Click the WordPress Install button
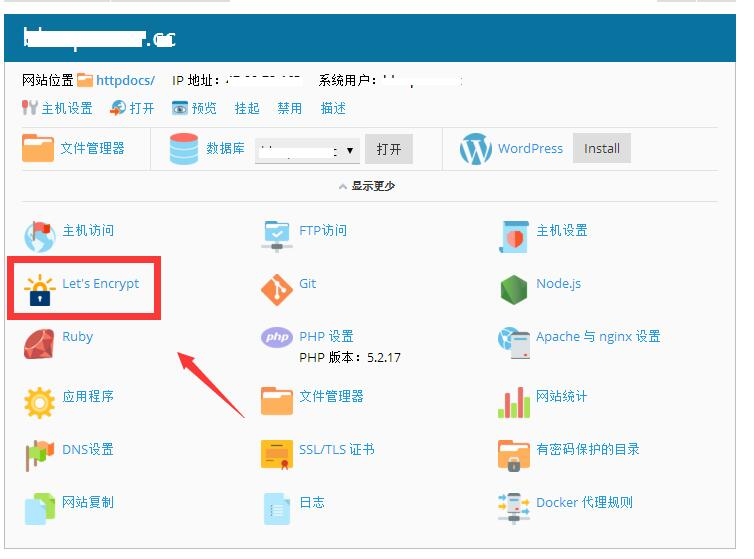 click(602, 149)
